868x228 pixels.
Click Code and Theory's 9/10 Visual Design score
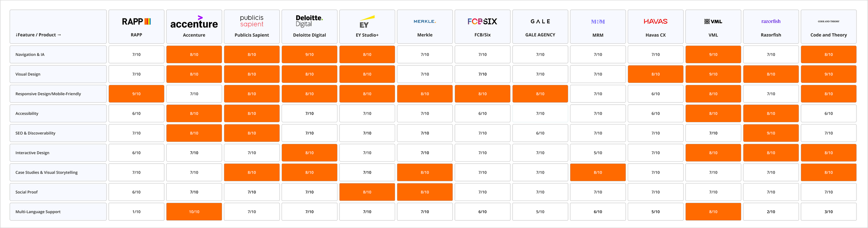828,74
